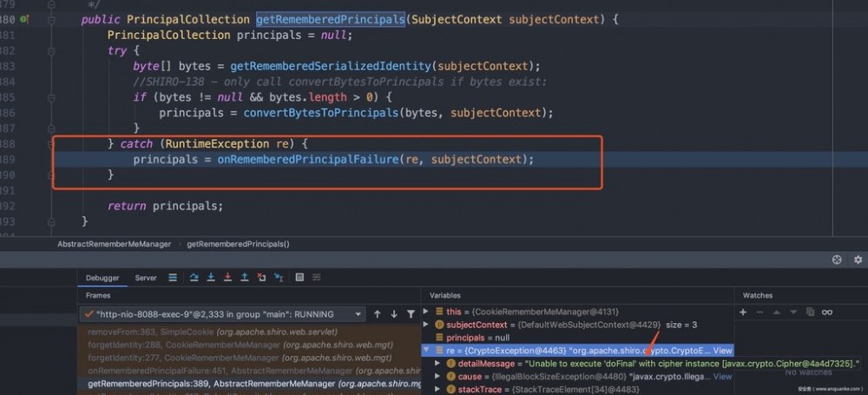The width and height of the screenshot is (868, 395).
Task: Click the Show Execution Point lines icon
Action: coord(173,278)
